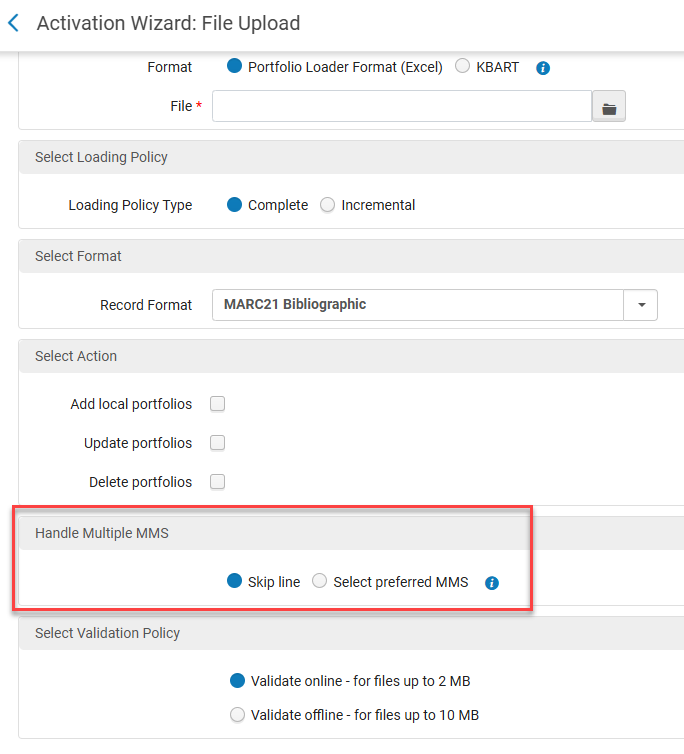The height and width of the screenshot is (754, 684).
Task: Click the Handle Multiple MMS section header
Action: pyautogui.click(x=102, y=533)
